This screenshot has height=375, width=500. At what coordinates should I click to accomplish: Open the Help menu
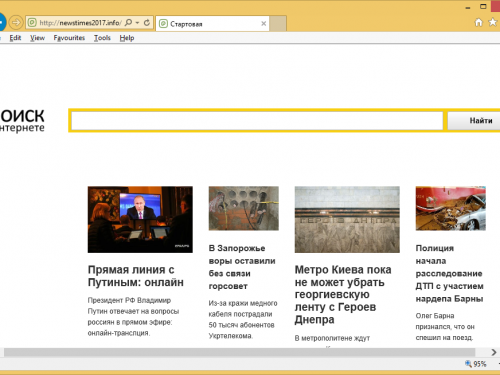pos(127,38)
